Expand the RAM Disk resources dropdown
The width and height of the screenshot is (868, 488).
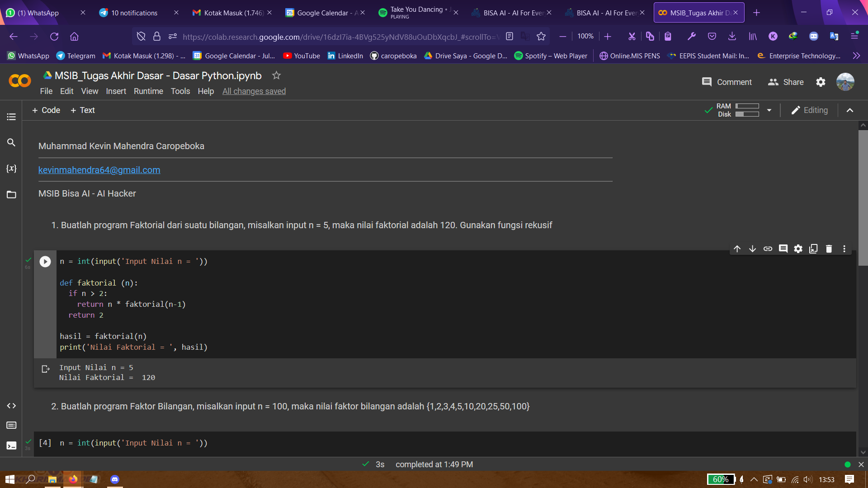click(x=769, y=110)
